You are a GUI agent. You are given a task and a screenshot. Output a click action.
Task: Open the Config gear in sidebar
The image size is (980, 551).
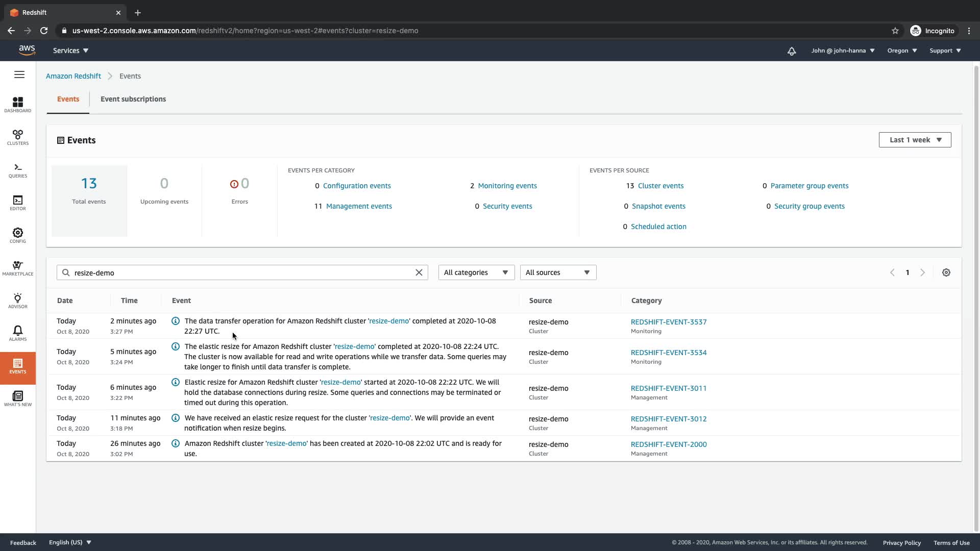(18, 235)
